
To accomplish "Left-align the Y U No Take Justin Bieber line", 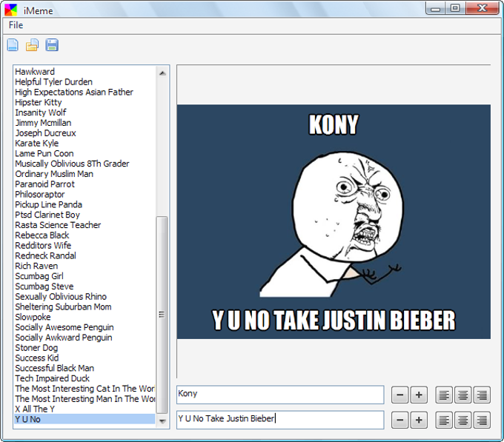I will point(444,421).
